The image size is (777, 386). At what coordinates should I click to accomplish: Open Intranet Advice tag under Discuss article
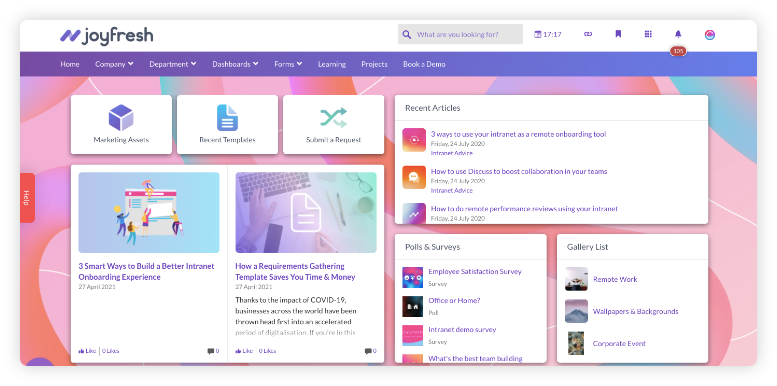451,190
